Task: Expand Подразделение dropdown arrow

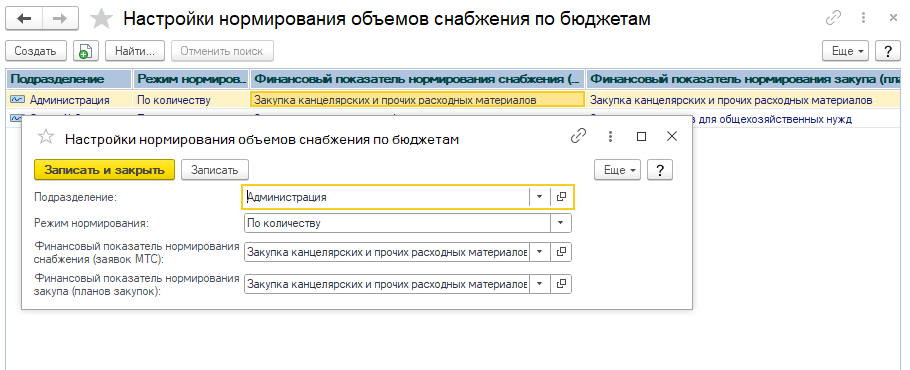Action: point(539,197)
